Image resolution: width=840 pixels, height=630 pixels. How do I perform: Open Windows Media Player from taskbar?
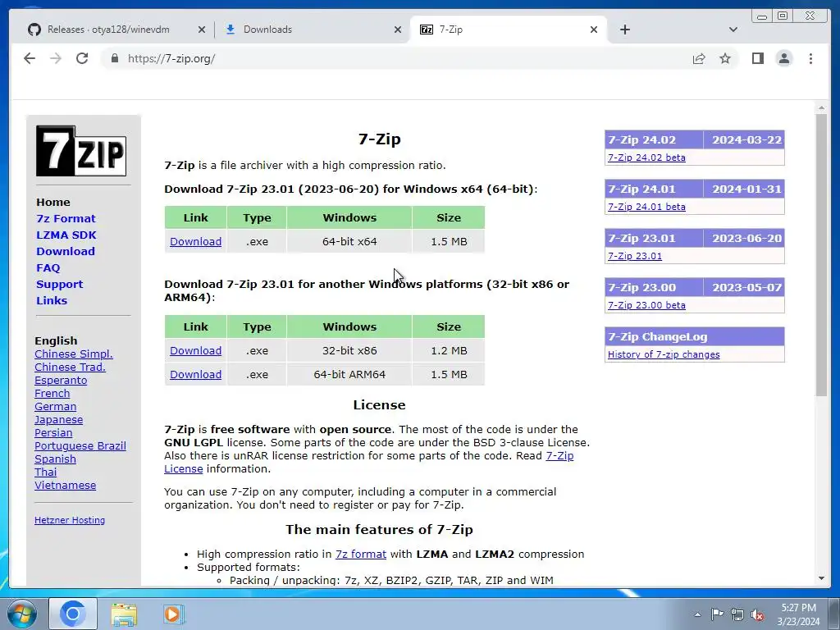click(173, 614)
